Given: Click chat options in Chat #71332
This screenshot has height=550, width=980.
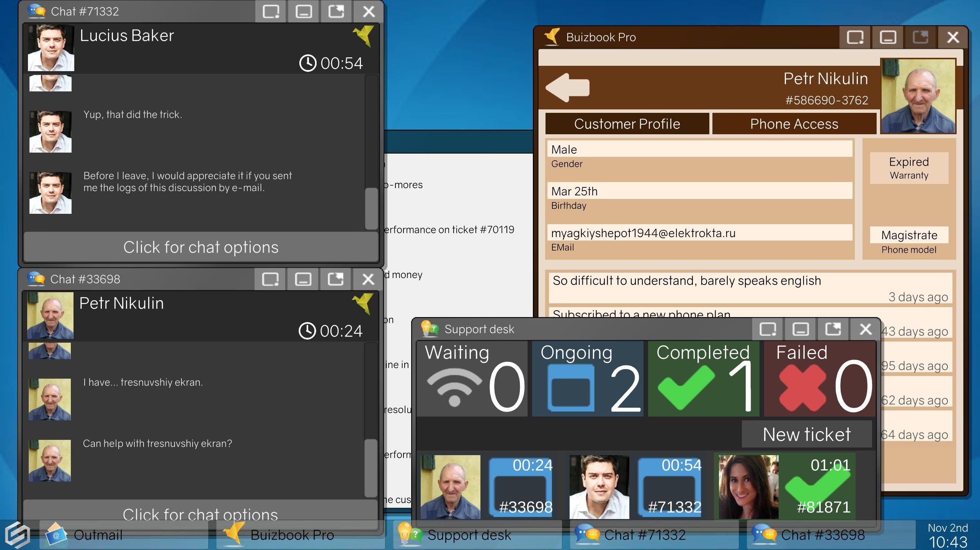Looking at the screenshot, I should (201, 247).
